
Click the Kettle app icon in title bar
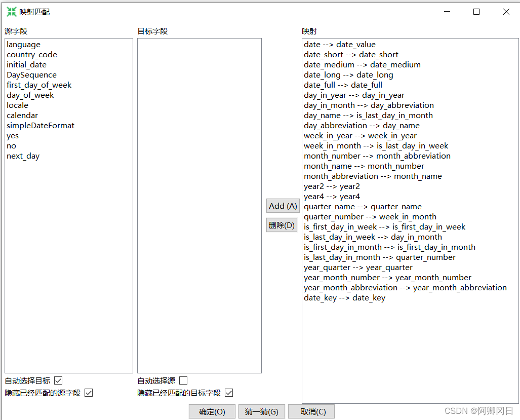coord(12,12)
